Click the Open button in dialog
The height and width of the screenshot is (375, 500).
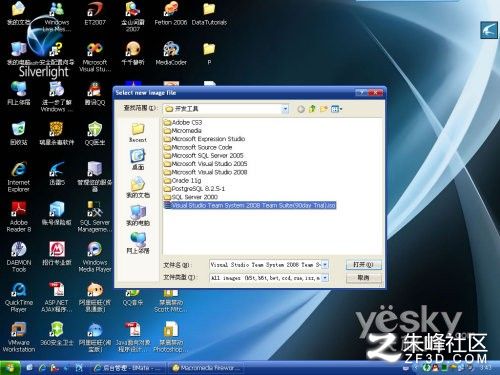tap(363, 265)
